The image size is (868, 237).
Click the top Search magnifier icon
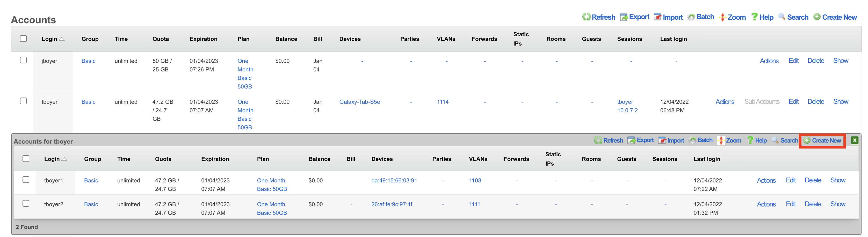pos(782,17)
